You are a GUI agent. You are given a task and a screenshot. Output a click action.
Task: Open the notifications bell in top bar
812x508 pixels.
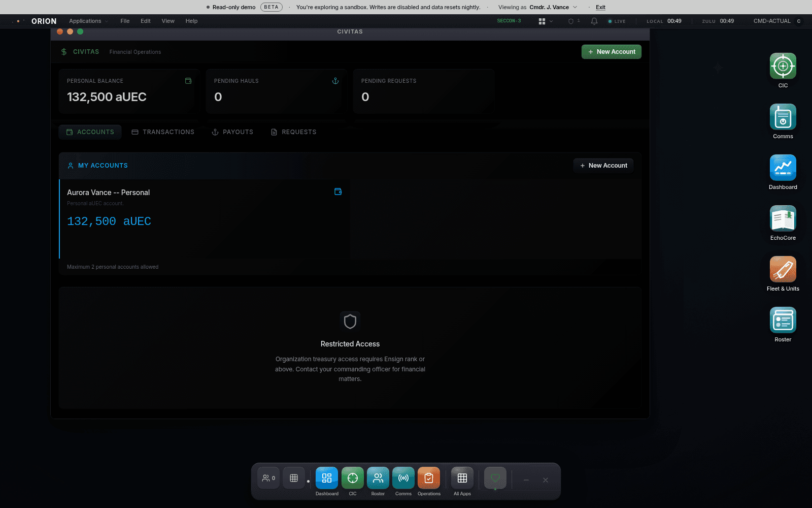pos(594,21)
